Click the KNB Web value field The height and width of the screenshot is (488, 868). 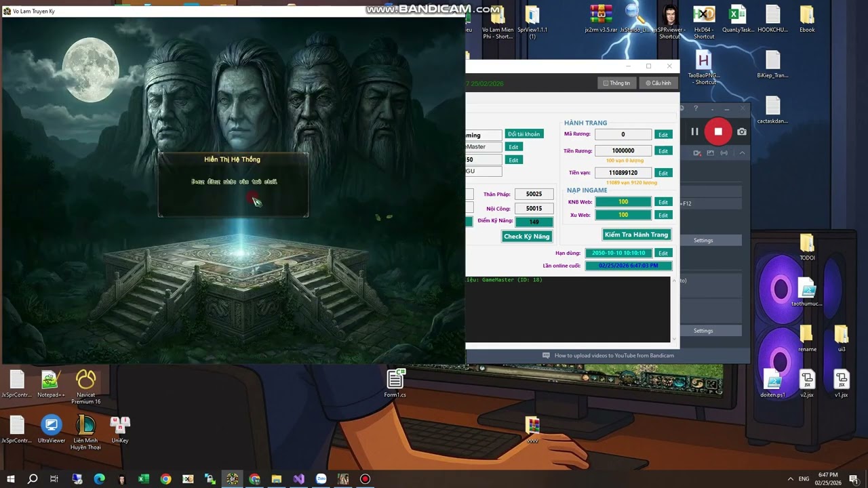click(x=623, y=201)
